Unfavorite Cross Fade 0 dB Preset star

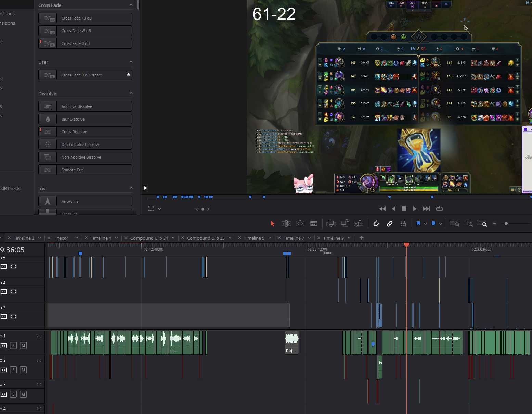[x=128, y=75]
